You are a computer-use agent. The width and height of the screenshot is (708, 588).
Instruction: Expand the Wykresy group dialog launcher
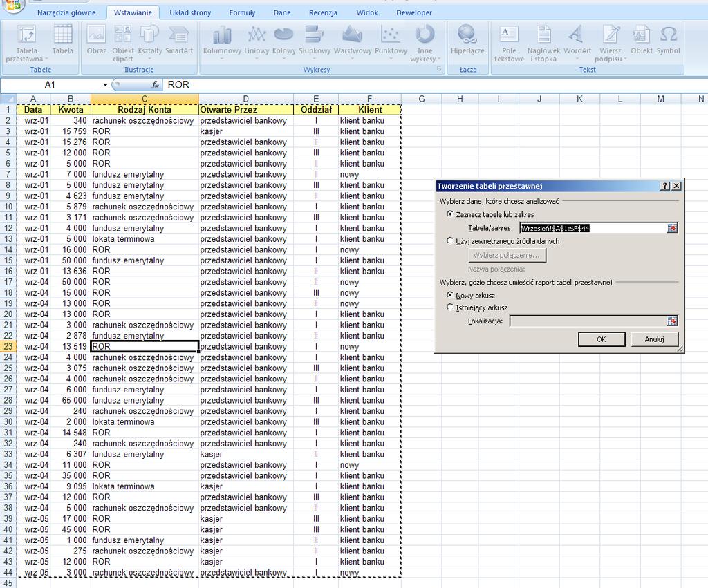coord(438,69)
